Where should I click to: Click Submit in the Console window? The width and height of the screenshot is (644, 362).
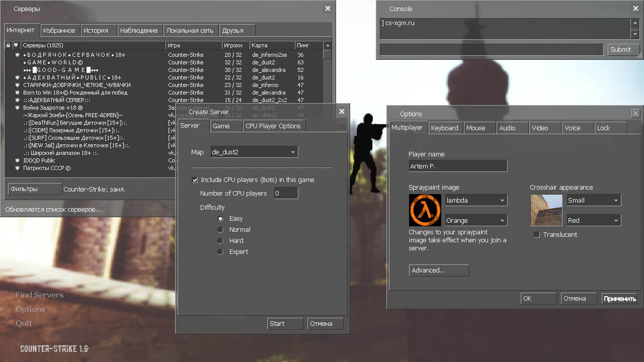tap(623, 49)
